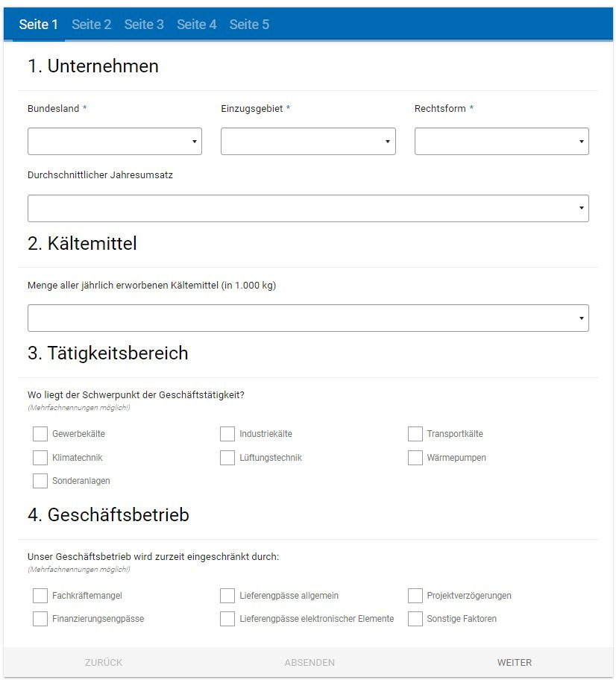Select Lüftungstechnik as a business focus
This screenshot has width=616, height=680.
(x=227, y=457)
